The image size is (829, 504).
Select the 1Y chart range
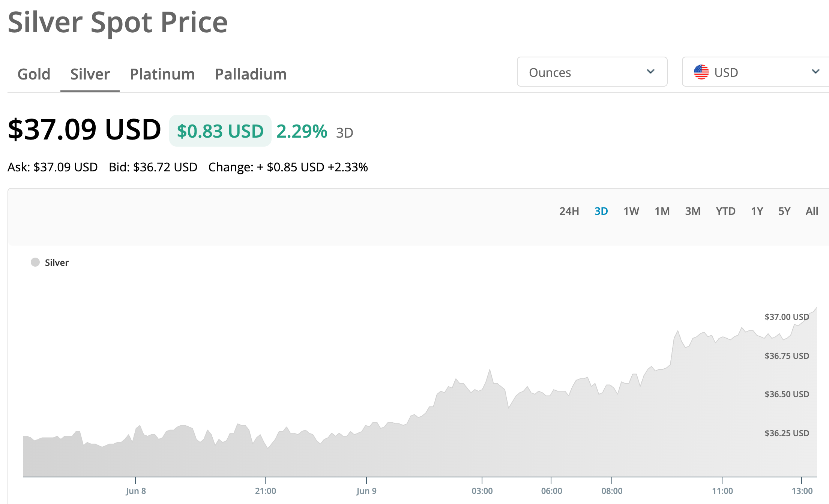coord(757,211)
